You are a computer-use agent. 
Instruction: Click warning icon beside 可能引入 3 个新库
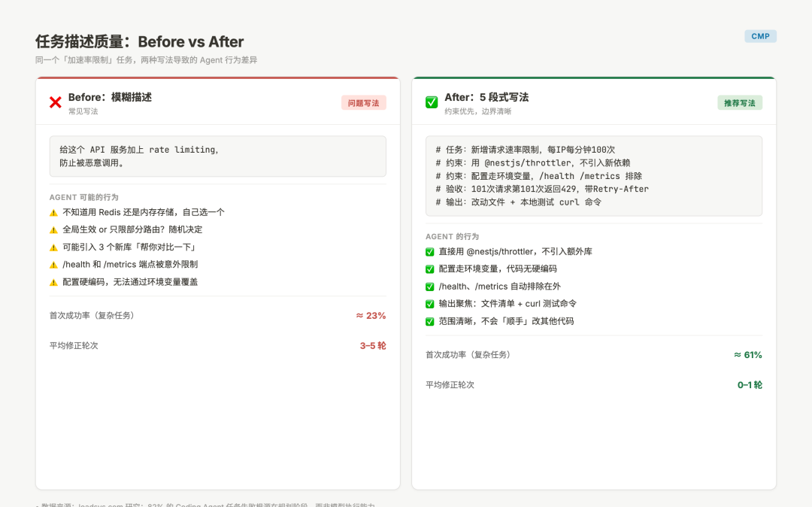[x=53, y=247]
